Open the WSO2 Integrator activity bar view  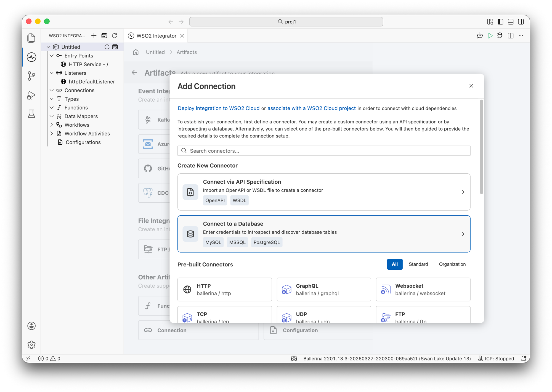tap(31, 57)
